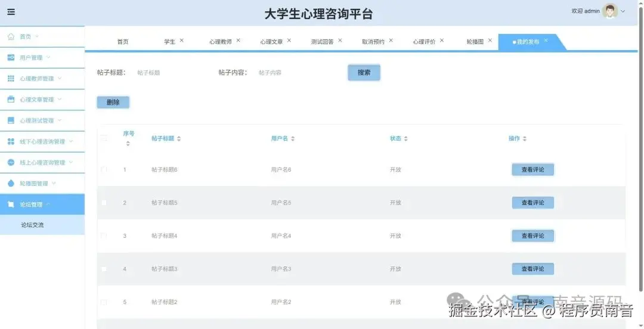This screenshot has width=644, height=329.
Task: Close the 心理评价 tab
Action: (442, 41)
